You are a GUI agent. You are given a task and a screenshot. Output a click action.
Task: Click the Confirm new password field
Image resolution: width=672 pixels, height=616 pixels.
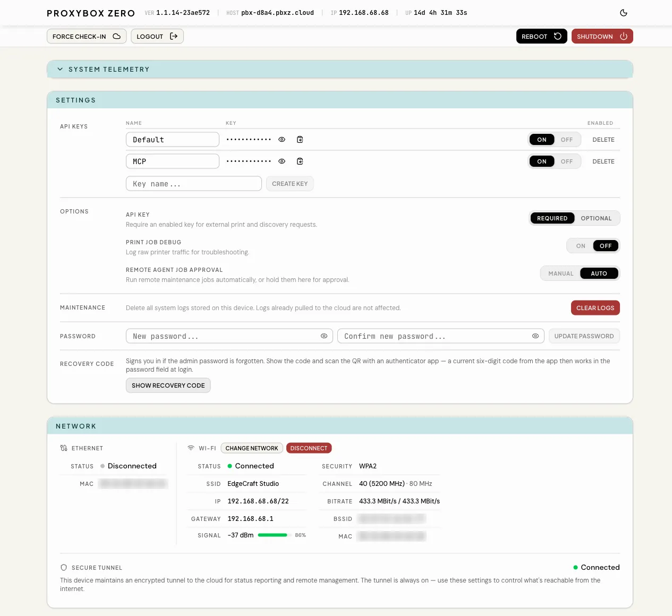(x=441, y=336)
